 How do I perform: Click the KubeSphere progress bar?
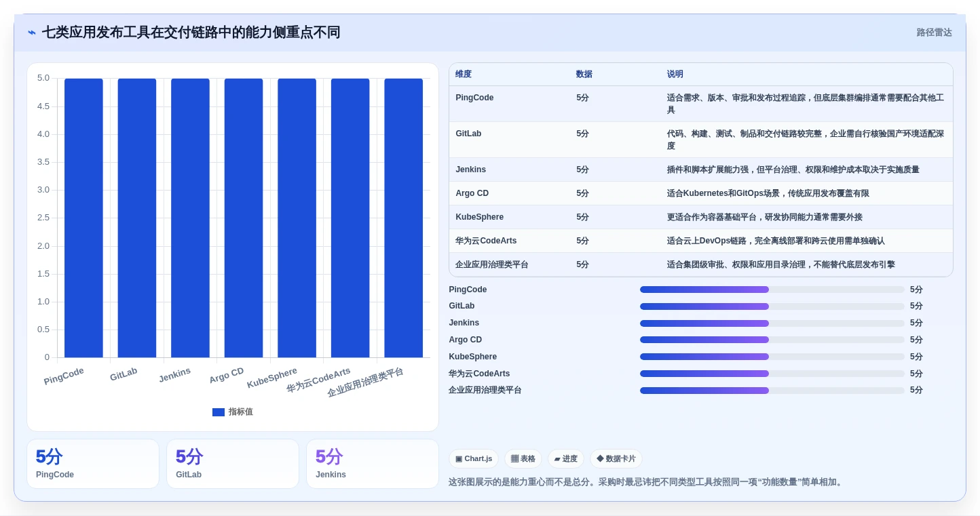coord(772,357)
